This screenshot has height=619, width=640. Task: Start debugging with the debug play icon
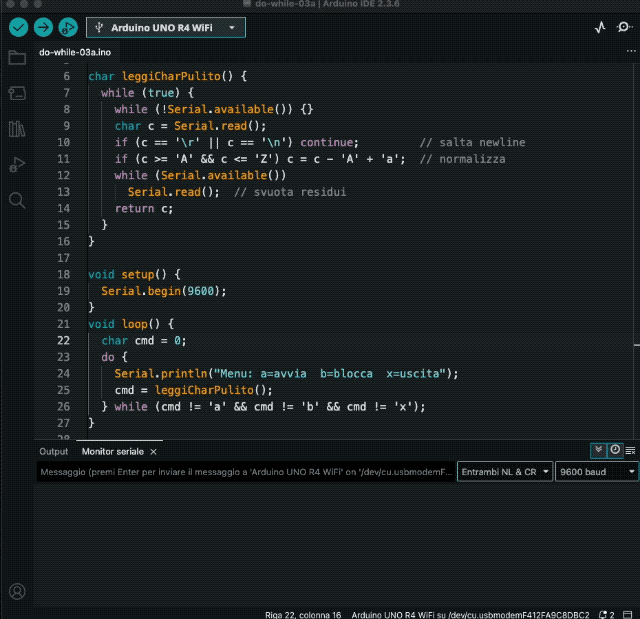click(68, 28)
